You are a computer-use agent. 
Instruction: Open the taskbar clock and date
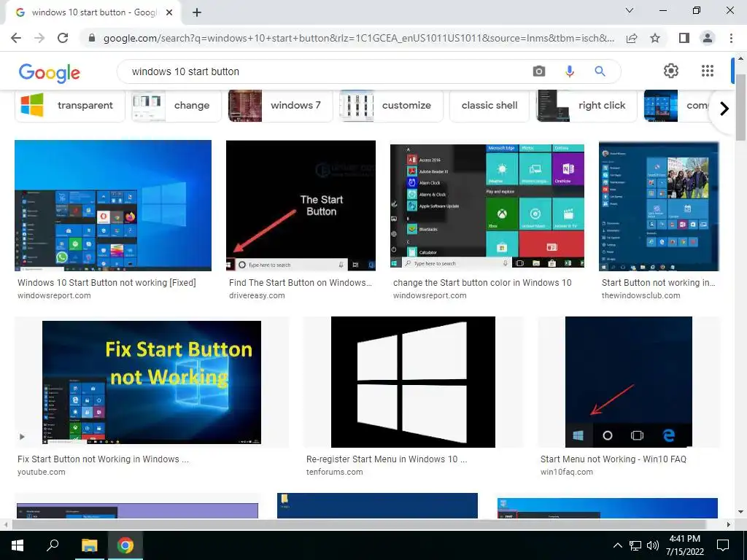tap(685, 545)
